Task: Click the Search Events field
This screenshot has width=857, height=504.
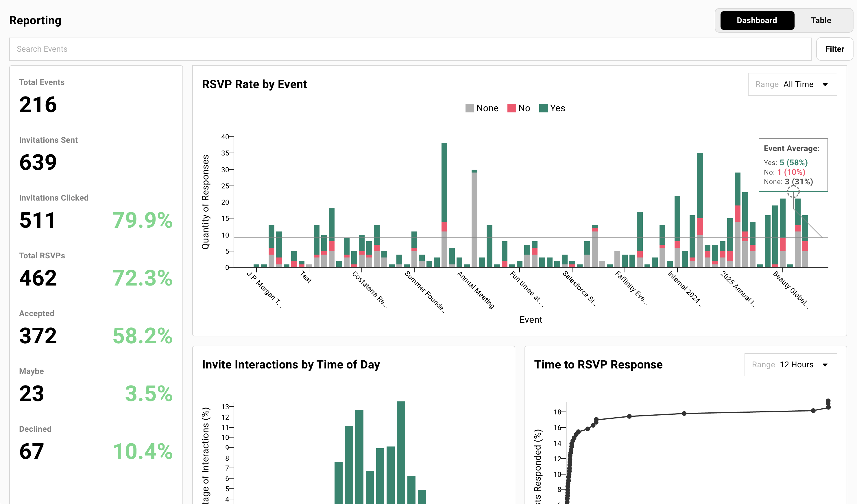Action: pyautogui.click(x=238, y=49)
